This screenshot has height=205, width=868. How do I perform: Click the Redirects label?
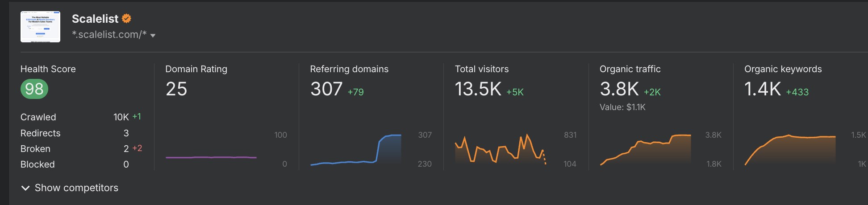click(x=41, y=133)
